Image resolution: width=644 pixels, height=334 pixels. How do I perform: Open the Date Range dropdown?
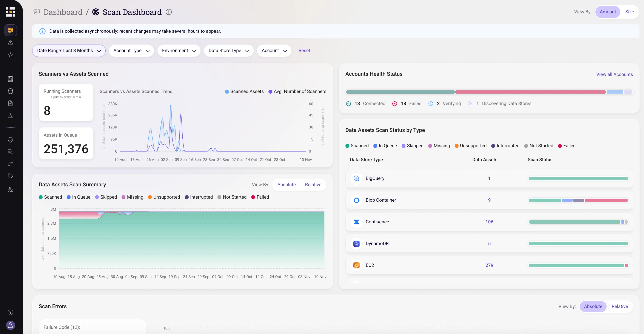coord(69,51)
